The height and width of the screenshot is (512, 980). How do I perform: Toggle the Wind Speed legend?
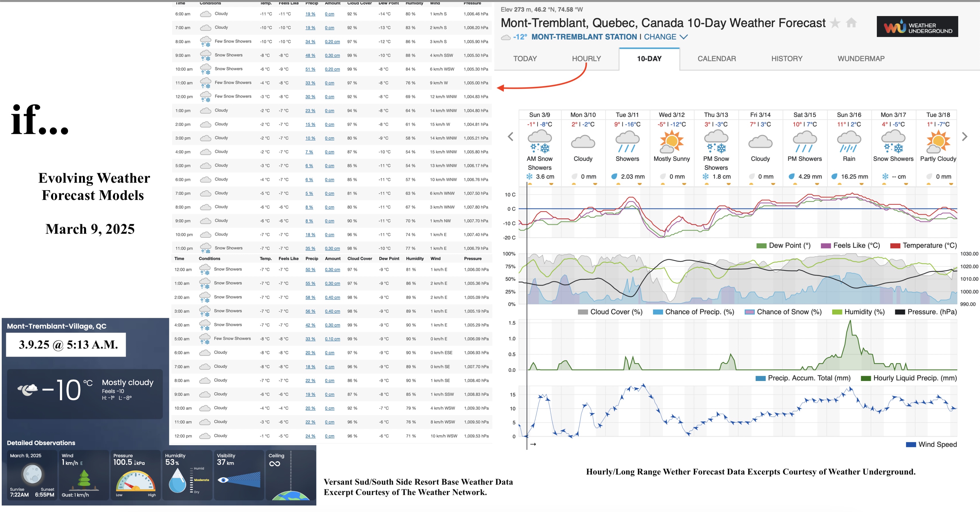point(931,444)
